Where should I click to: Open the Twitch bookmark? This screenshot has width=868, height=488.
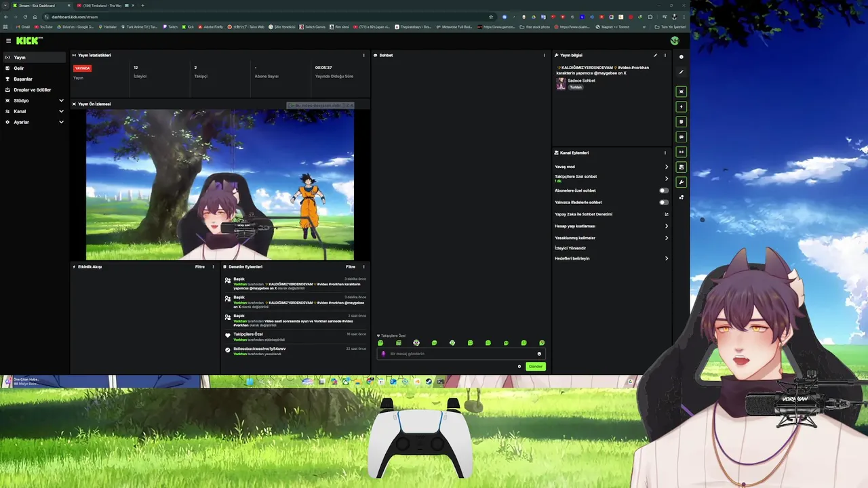pos(170,27)
